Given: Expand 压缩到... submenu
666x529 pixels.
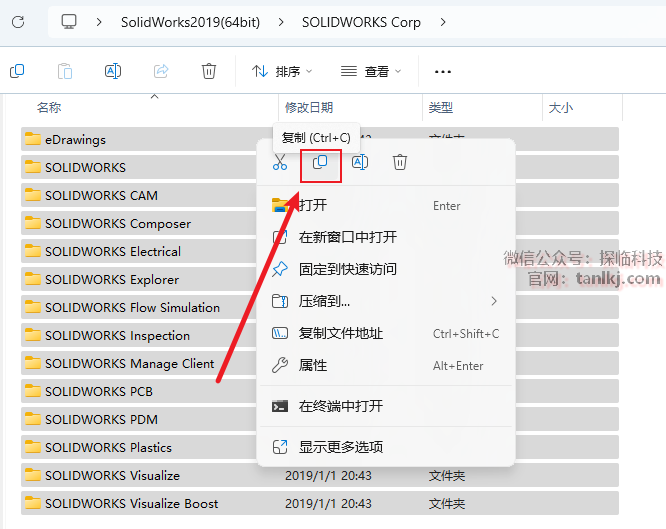Looking at the screenshot, I should pos(386,301).
